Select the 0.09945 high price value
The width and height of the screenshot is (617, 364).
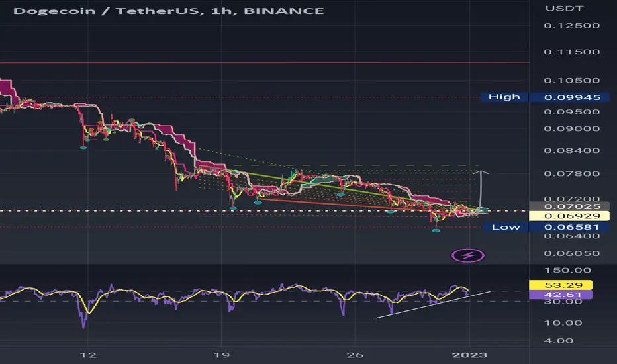572,97
